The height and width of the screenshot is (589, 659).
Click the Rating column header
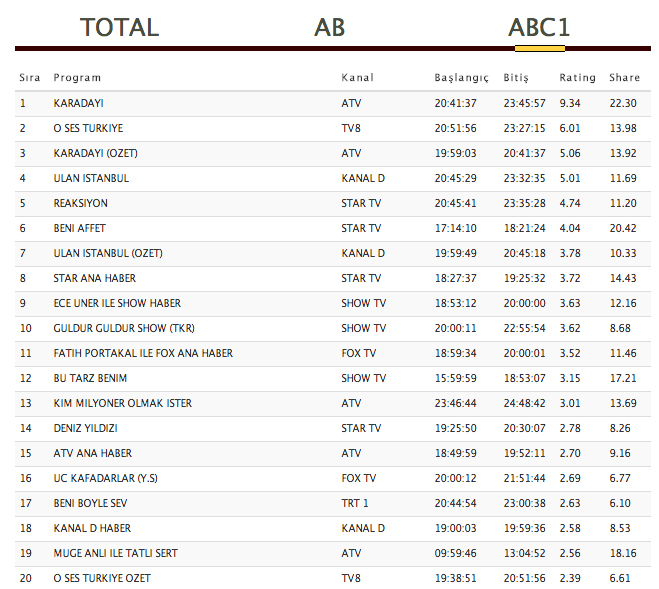pos(577,78)
